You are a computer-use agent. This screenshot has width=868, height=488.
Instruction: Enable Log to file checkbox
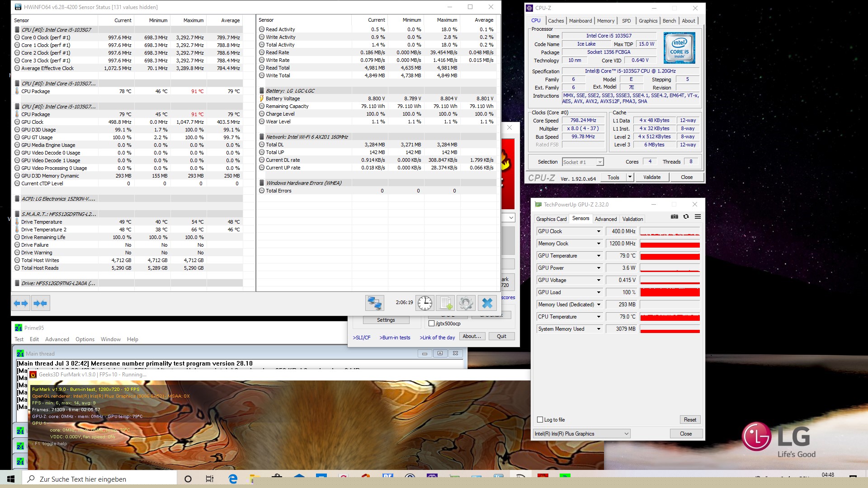[x=540, y=420]
